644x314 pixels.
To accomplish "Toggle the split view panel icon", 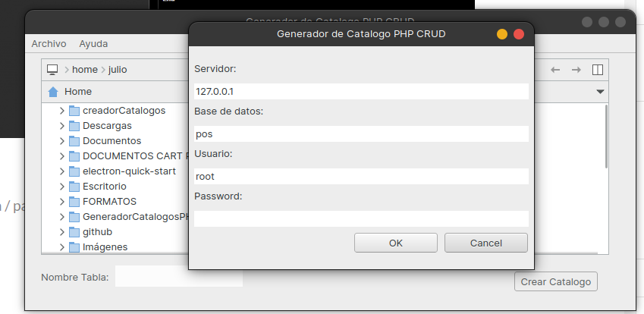I will pos(598,70).
